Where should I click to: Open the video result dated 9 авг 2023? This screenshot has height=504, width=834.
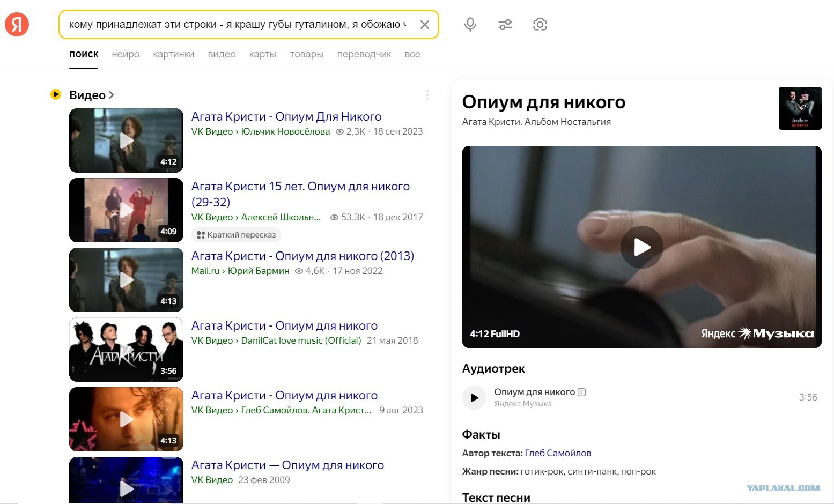pos(284,395)
